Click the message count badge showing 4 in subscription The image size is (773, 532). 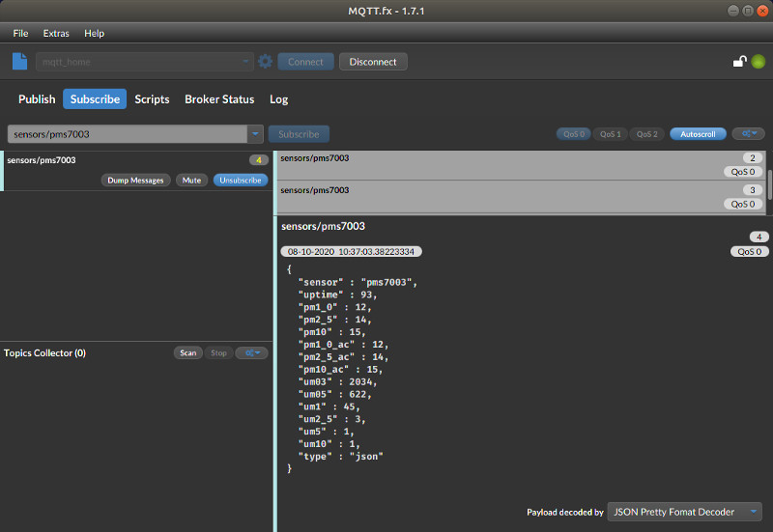click(258, 159)
